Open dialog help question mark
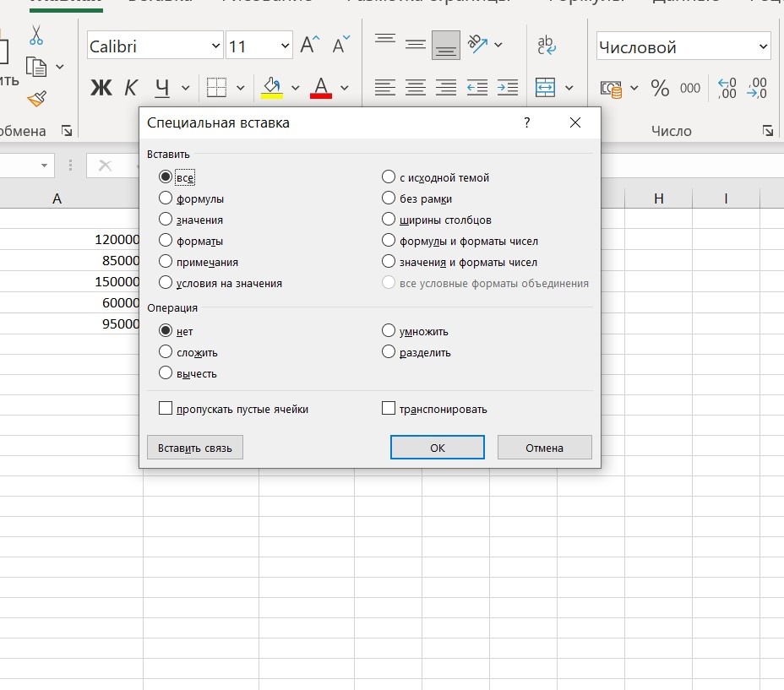The height and width of the screenshot is (690, 784). [x=527, y=122]
